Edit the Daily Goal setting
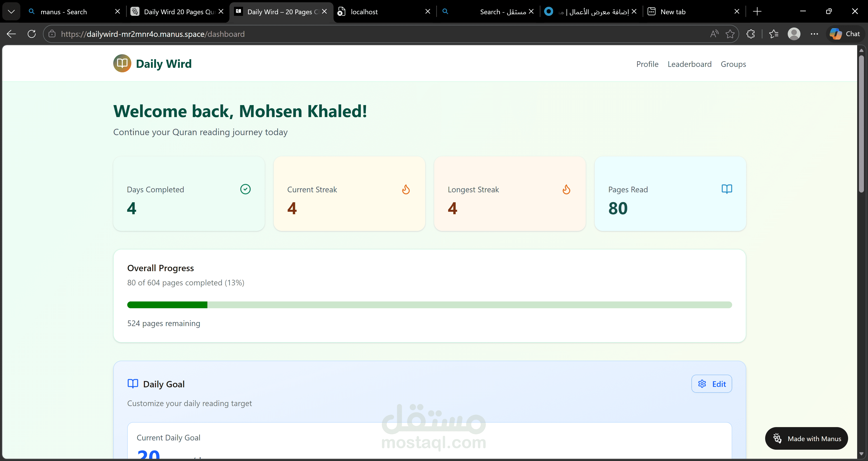 click(711, 384)
